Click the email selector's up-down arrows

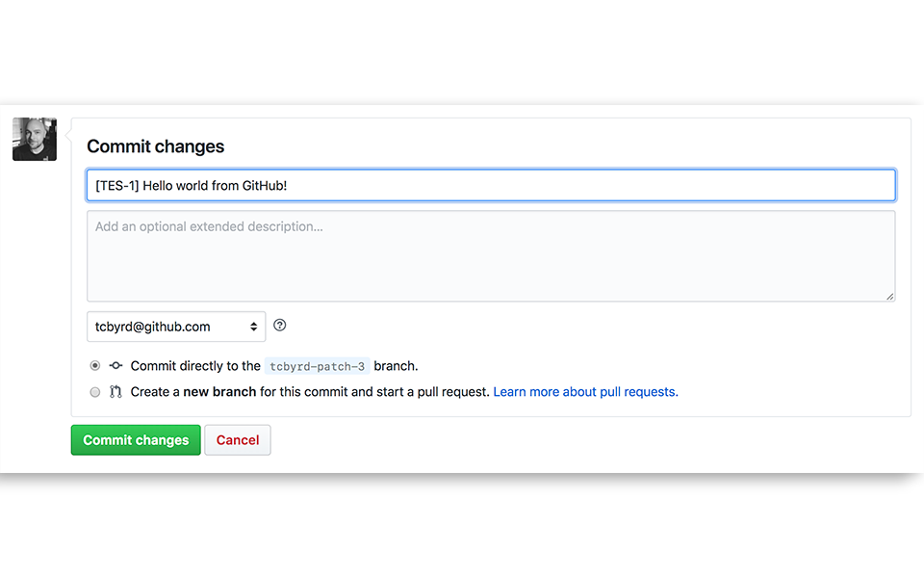click(254, 327)
